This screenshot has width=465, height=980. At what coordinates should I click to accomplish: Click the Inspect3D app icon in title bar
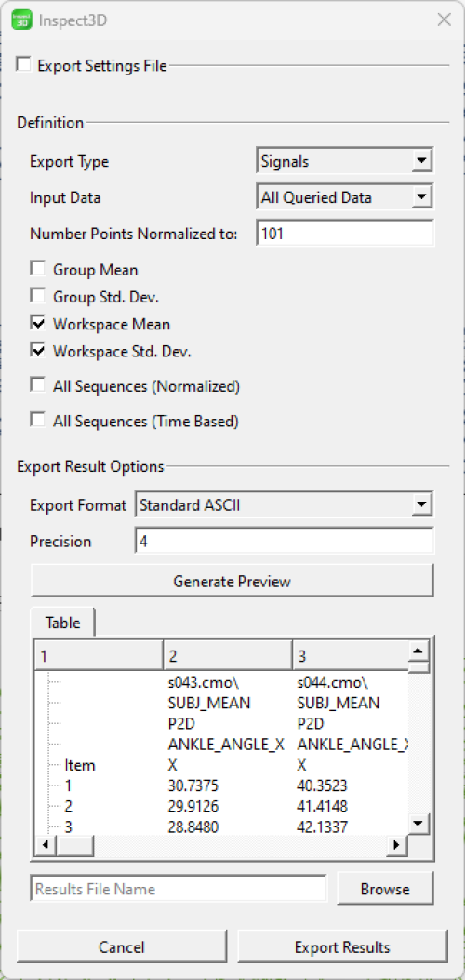coord(21,20)
